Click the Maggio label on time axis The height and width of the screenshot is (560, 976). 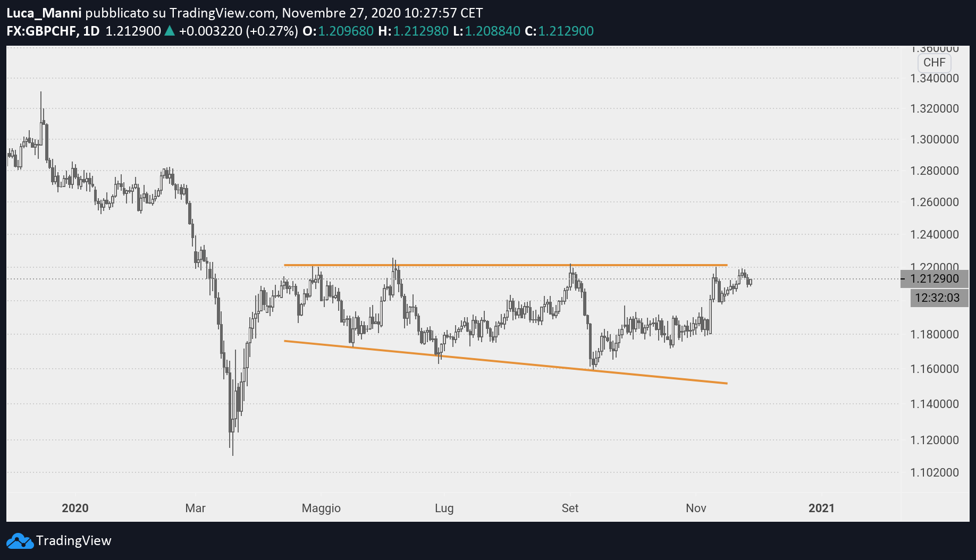[x=321, y=508]
